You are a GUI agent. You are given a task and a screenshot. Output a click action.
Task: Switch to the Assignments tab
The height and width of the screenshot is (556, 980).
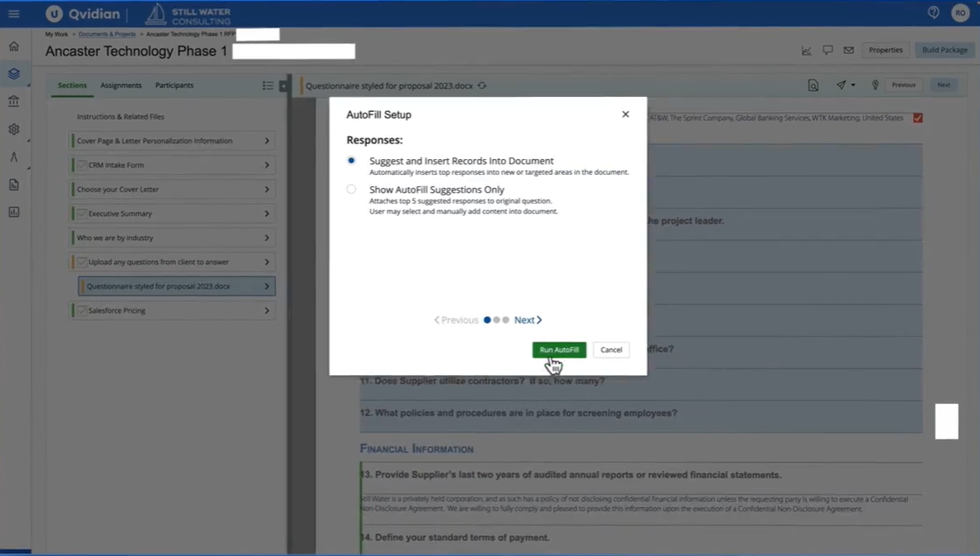pos(121,85)
